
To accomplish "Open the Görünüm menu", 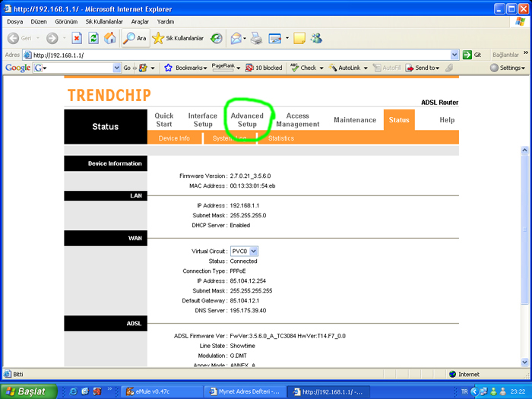I will [66, 22].
